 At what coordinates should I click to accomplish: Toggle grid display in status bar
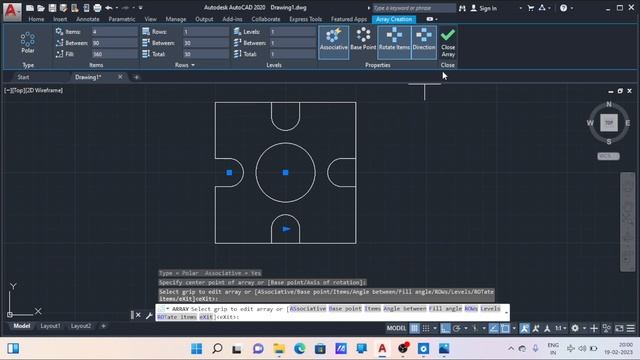coord(414,328)
